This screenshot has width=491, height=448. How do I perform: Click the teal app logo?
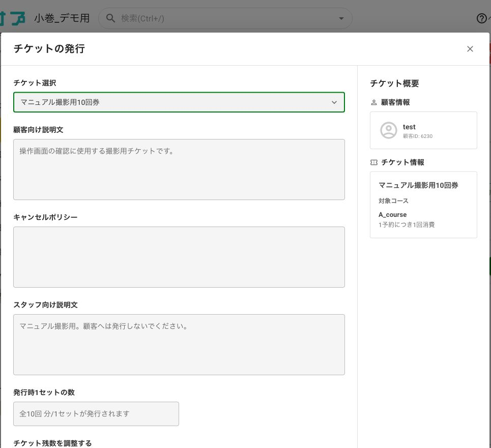pos(13,18)
